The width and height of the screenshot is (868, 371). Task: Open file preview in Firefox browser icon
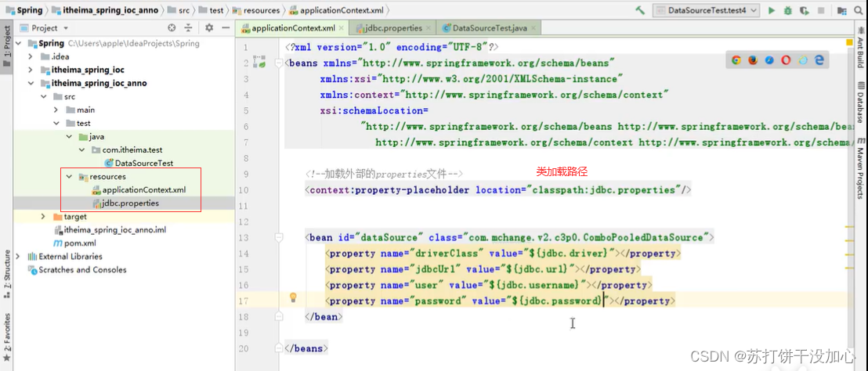[x=753, y=60]
